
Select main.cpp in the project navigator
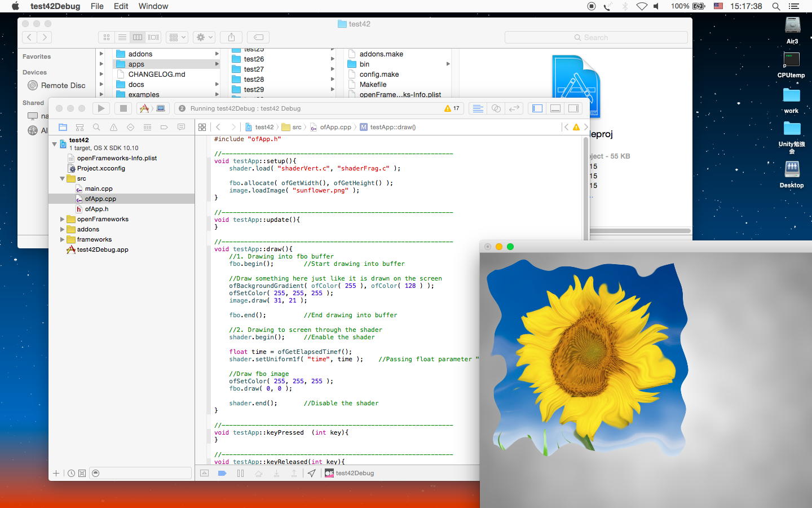pyautogui.click(x=99, y=189)
